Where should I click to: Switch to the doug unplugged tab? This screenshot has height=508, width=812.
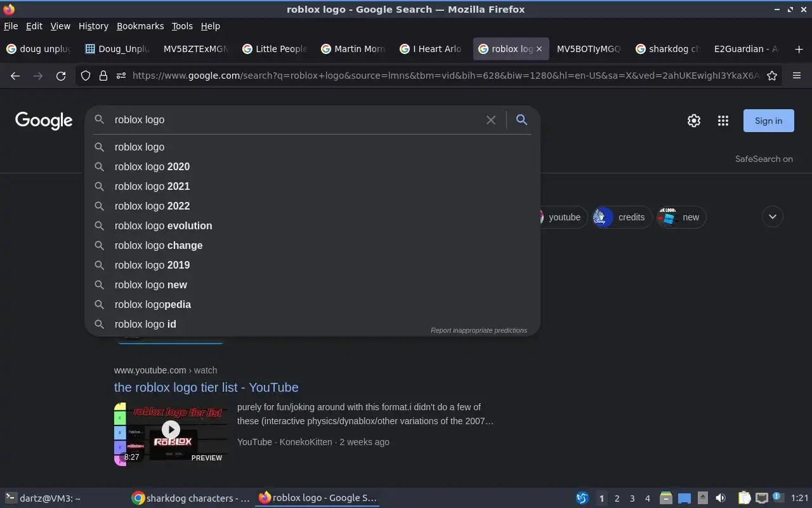coord(39,49)
